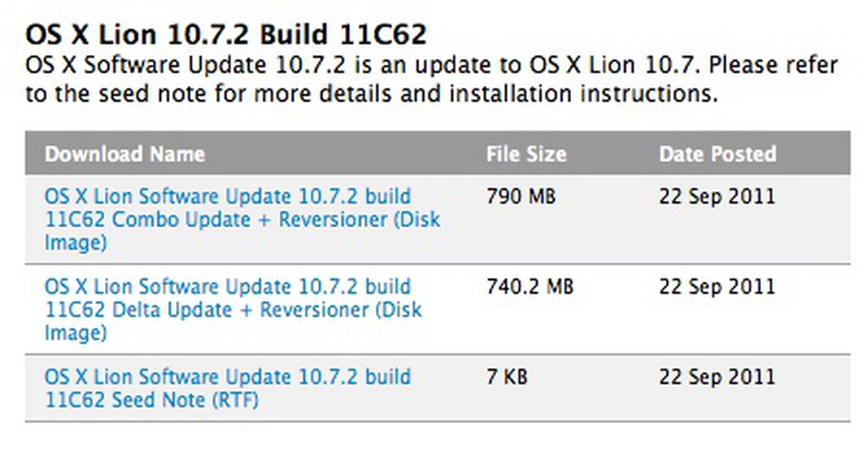This screenshot has height=459, width=868.
Task: Click 'installation instructions' in the description text
Action: (583, 94)
